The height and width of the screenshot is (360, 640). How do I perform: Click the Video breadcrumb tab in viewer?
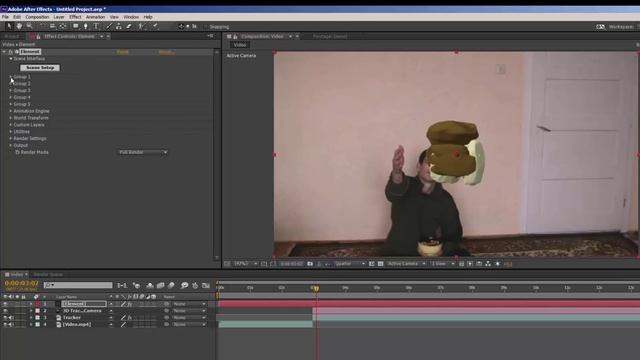240,45
